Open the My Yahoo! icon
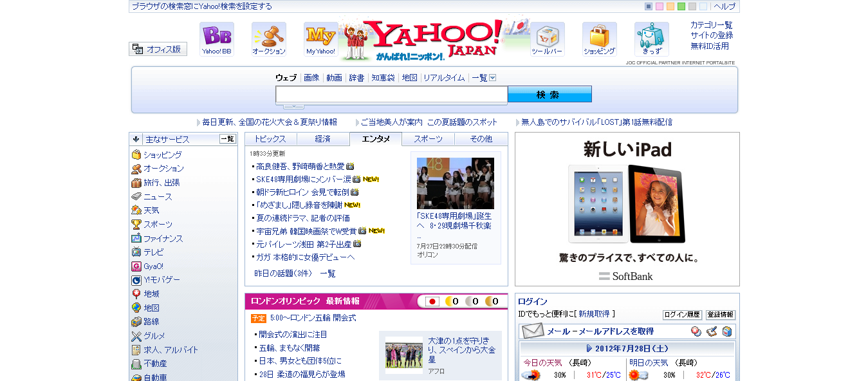The height and width of the screenshot is (381, 868). tap(321, 39)
